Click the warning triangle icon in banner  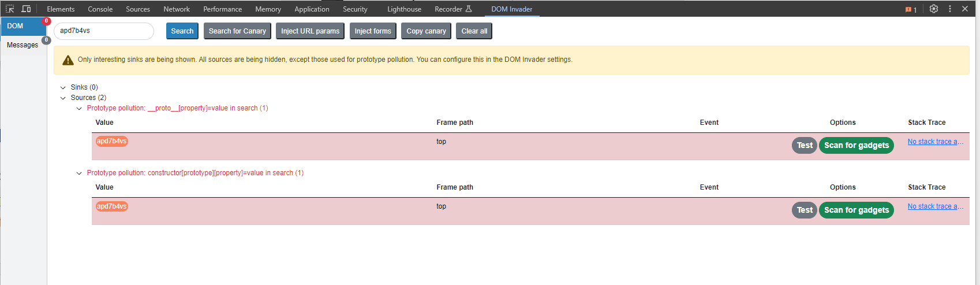pos(68,60)
